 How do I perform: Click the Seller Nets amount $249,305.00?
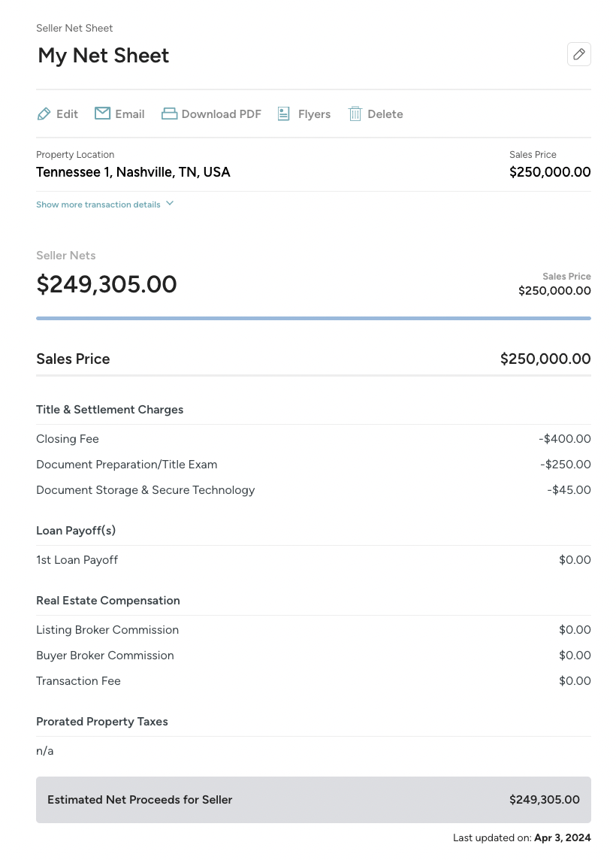pyautogui.click(x=107, y=284)
